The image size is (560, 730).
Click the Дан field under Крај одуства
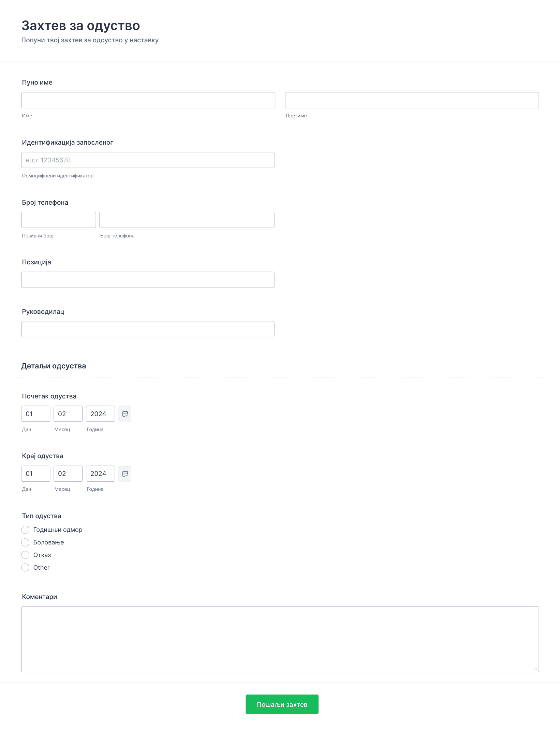(36, 473)
